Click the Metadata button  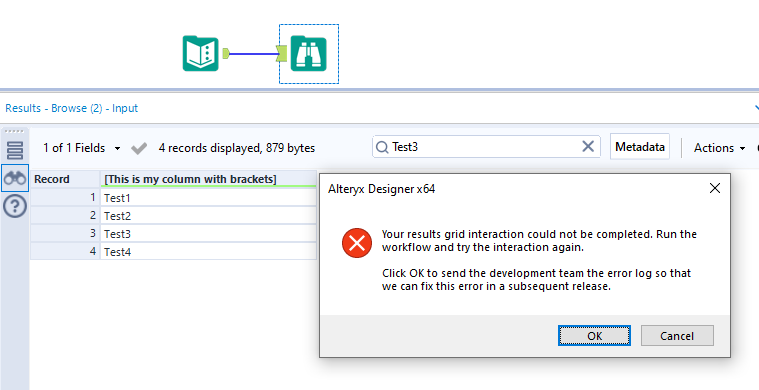[x=640, y=147]
